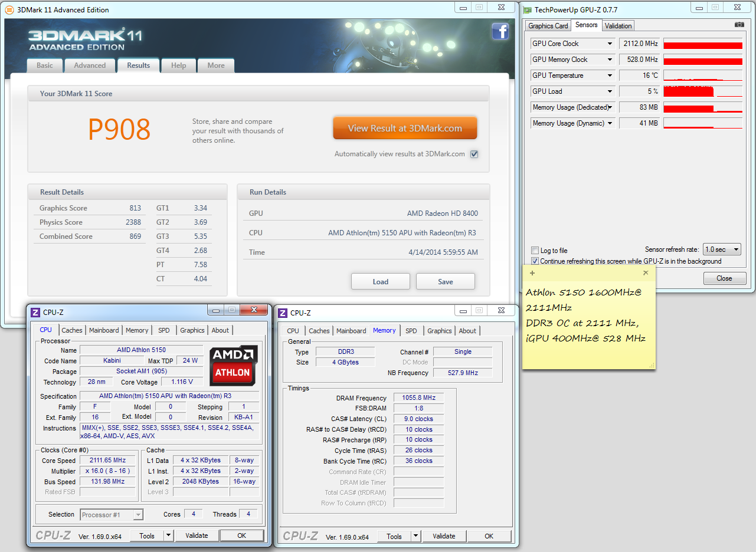Open Mainboard tab in left CPU-Z window
The height and width of the screenshot is (552, 756).
pos(104,330)
